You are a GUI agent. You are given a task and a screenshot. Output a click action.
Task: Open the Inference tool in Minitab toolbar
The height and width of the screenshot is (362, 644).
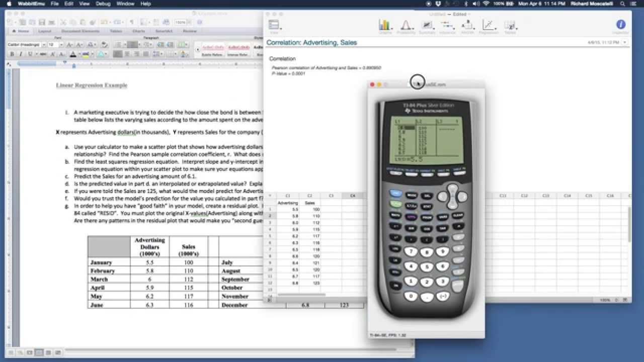click(447, 26)
